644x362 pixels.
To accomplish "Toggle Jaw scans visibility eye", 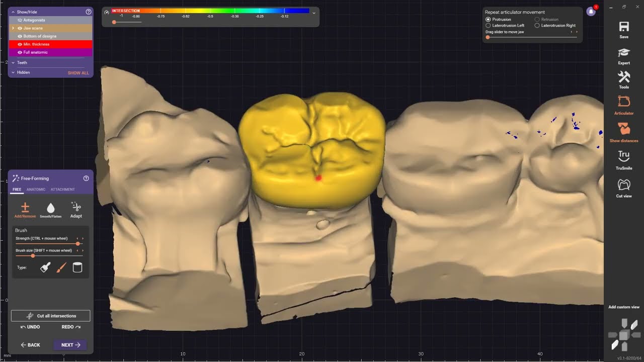I will (x=20, y=28).
